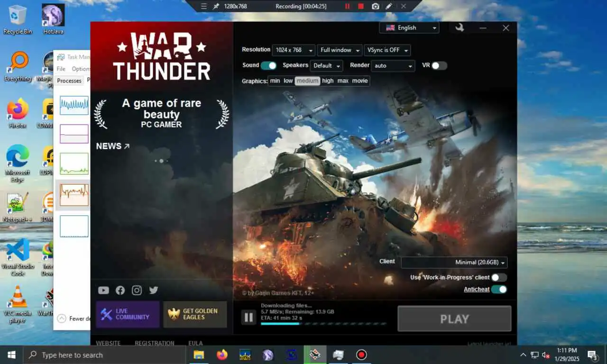Open War Thunder's Twitter icon

pos(154,290)
